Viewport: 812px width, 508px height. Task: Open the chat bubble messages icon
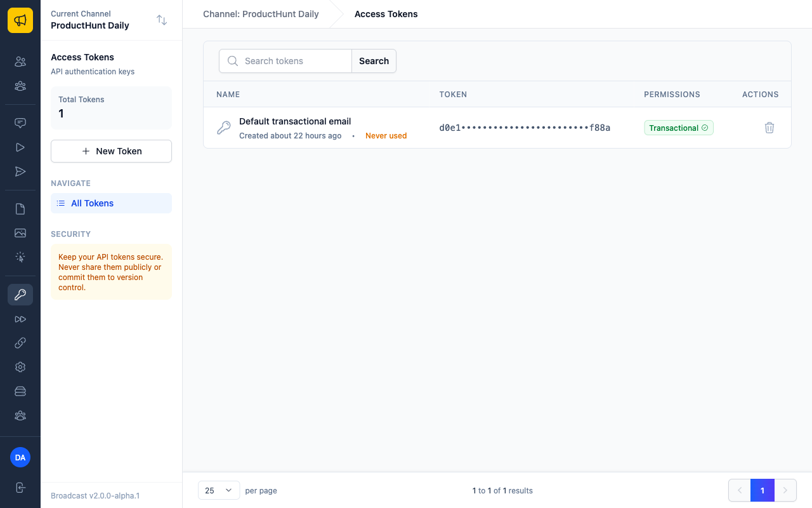point(20,123)
